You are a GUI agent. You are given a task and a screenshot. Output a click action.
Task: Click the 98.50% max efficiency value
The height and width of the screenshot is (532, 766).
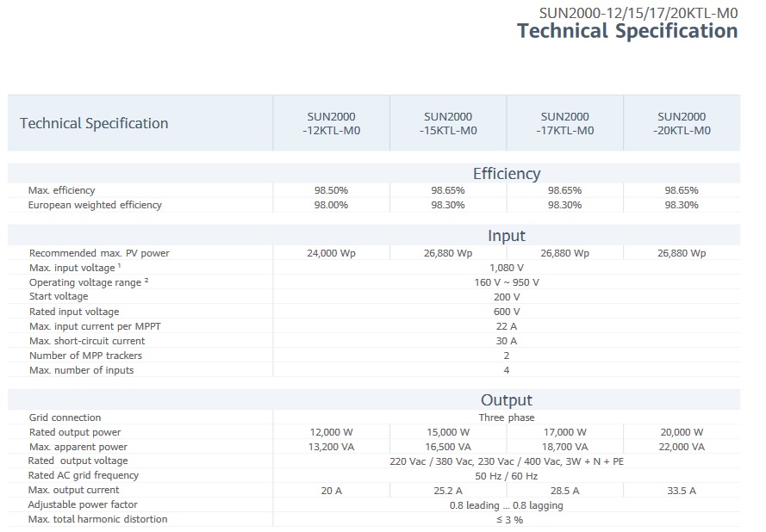331,190
